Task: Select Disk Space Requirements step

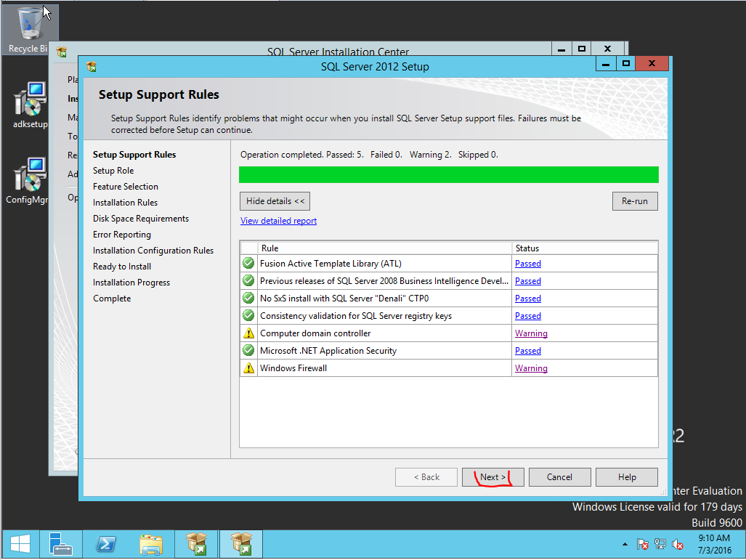Action: point(141,219)
